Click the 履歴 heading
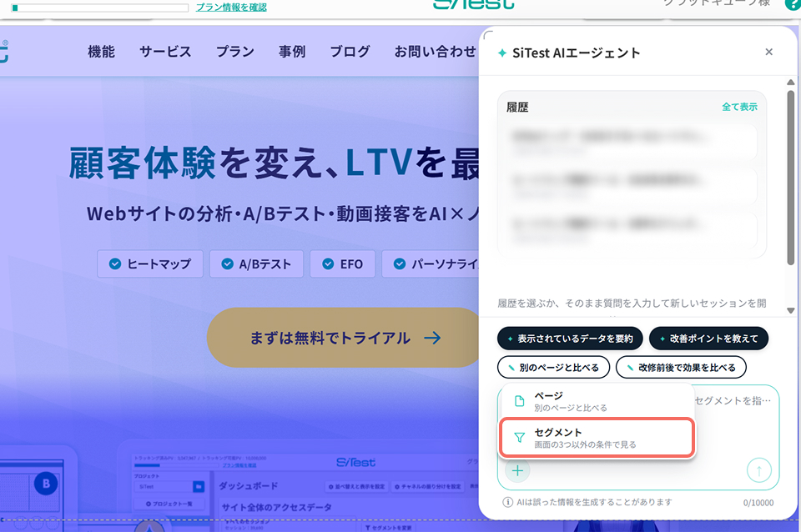This screenshot has height=532, width=801. [x=517, y=108]
